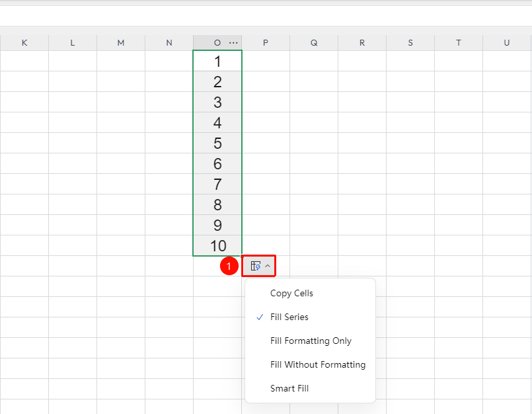Open the autofill options icon below the filled cells
The height and width of the screenshot is (414, 532).
tap(256, 266)
